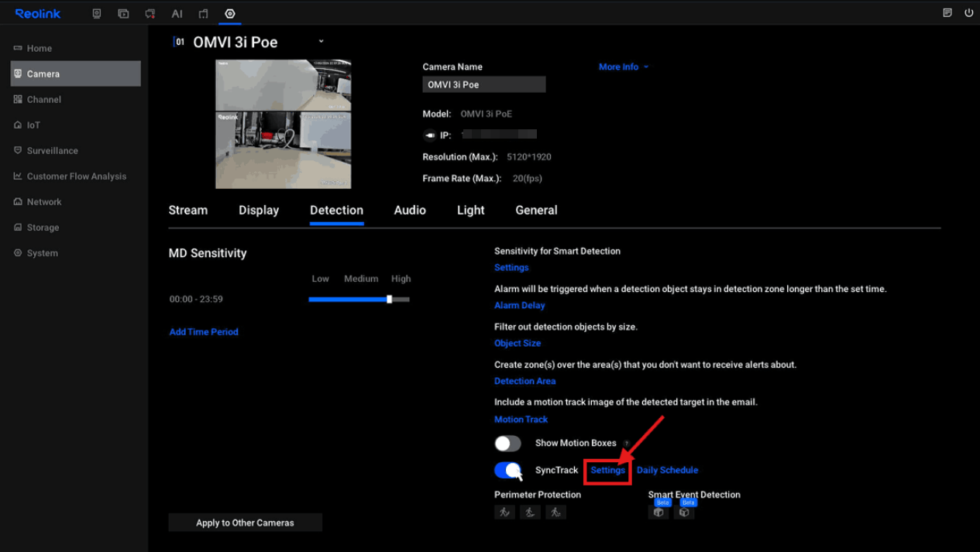Click the 00:00 - 23:59 time period
This screenshot has width=980, height=552.
coord(196,299)
